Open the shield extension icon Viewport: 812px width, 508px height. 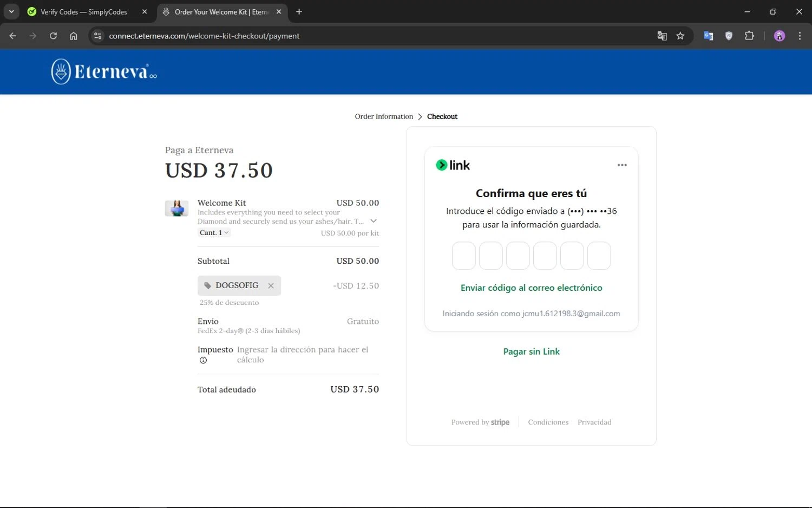click(729, 36)
